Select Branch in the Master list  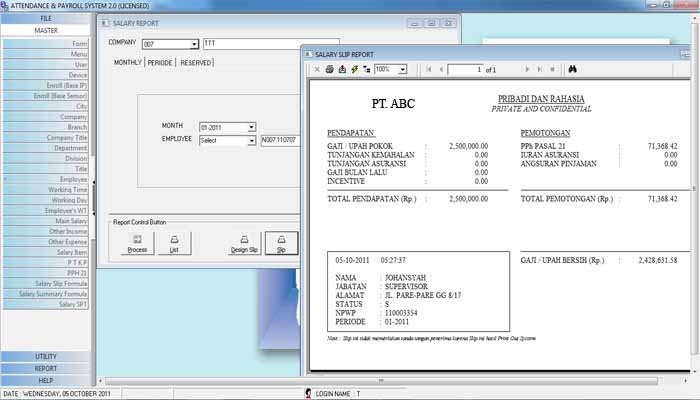[46, 127]
